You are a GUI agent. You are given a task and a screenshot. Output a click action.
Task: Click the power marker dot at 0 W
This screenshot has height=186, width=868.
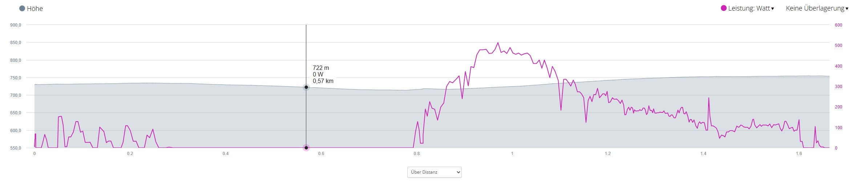click(x=306, y=148)
